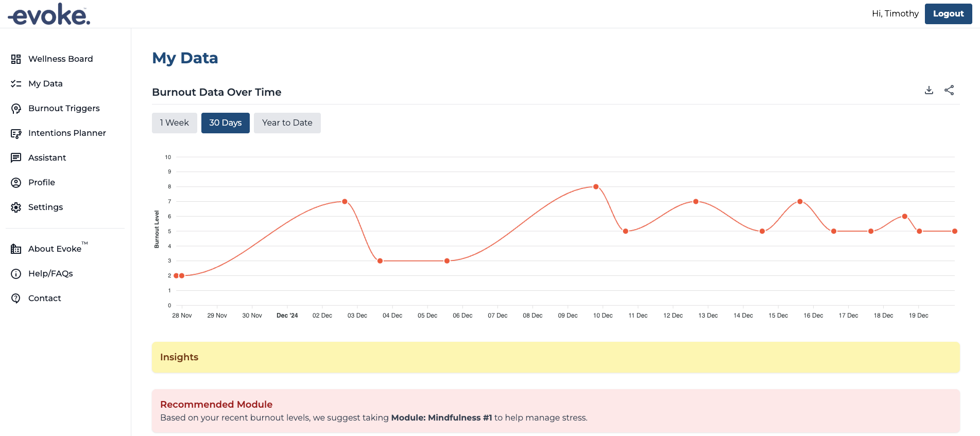Click the Profile avatar icon
The width and height of the screenshot is (980, 436).
click(x=16, y=183)
